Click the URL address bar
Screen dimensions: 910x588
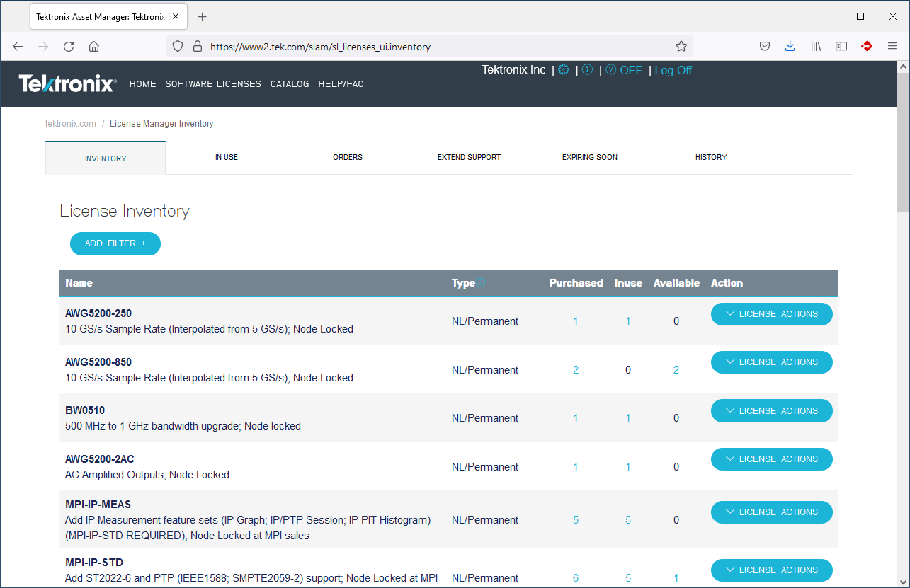coord(425,47)
